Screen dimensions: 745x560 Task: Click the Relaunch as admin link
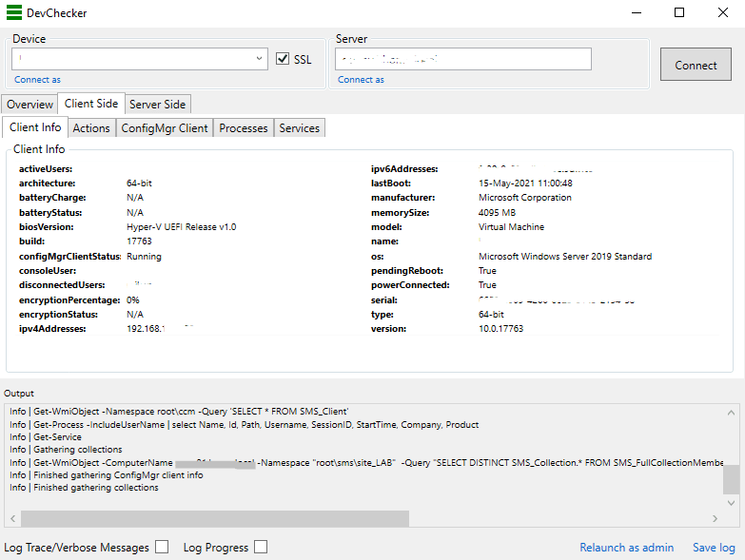click(627, 548)
